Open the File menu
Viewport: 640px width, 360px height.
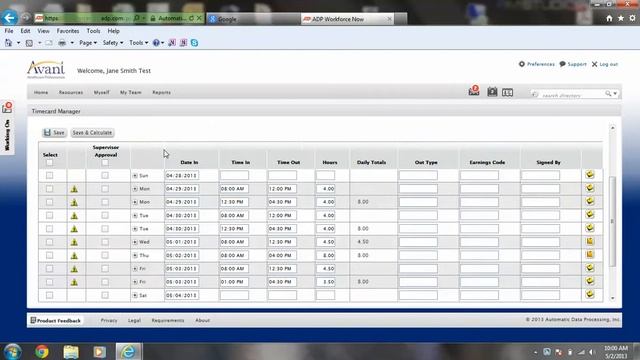click(9, 31)
